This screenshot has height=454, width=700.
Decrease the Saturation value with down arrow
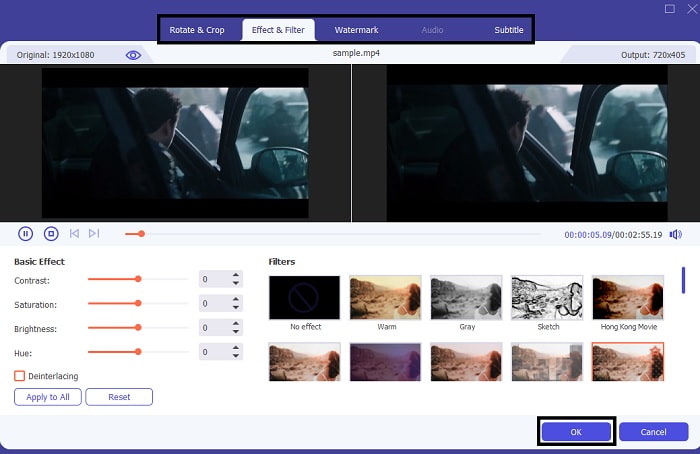point(236,307)
